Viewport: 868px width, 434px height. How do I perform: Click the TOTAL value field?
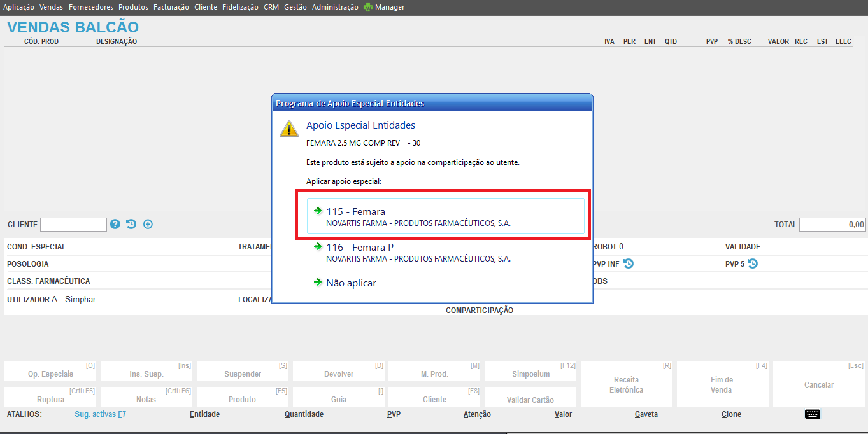tap(833, 224)
